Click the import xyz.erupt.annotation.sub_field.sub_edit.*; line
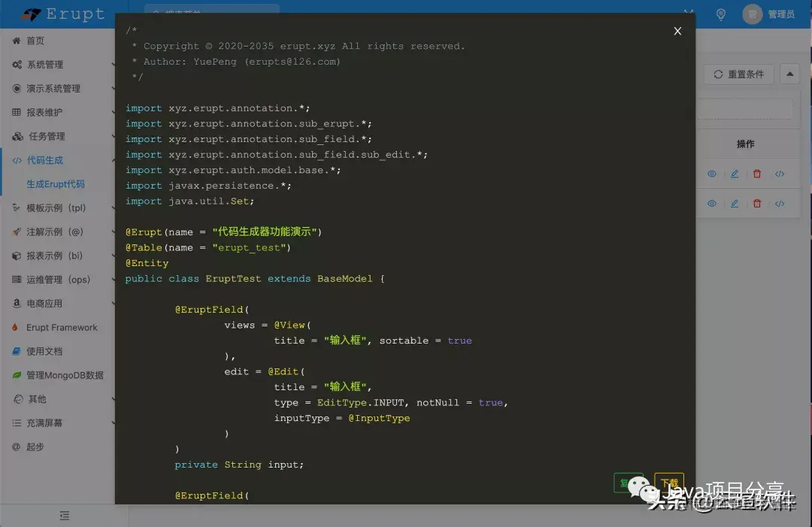The image size is (812, 527). (277, 155)
